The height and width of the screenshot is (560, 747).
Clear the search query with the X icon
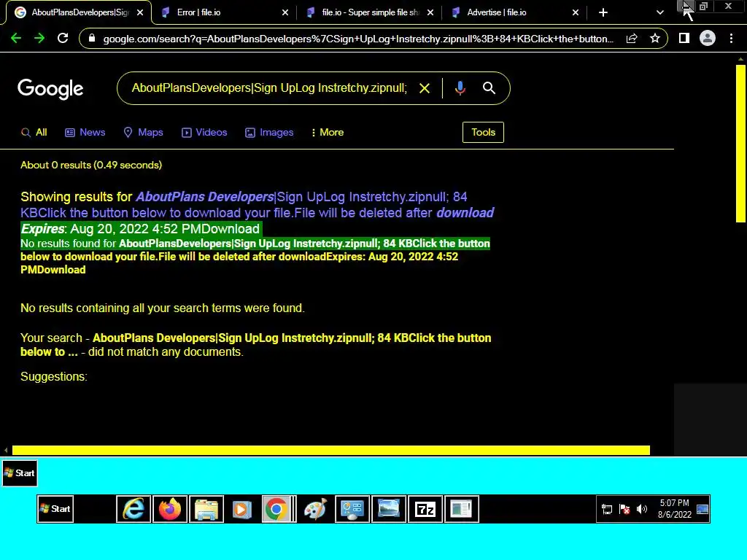pyautogui.click(x=424, y=88)
